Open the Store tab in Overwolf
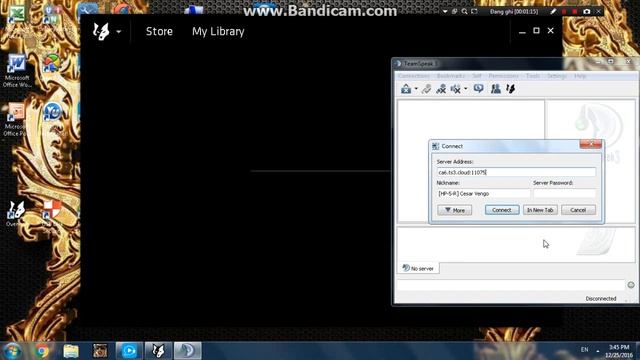 (159, 31)
